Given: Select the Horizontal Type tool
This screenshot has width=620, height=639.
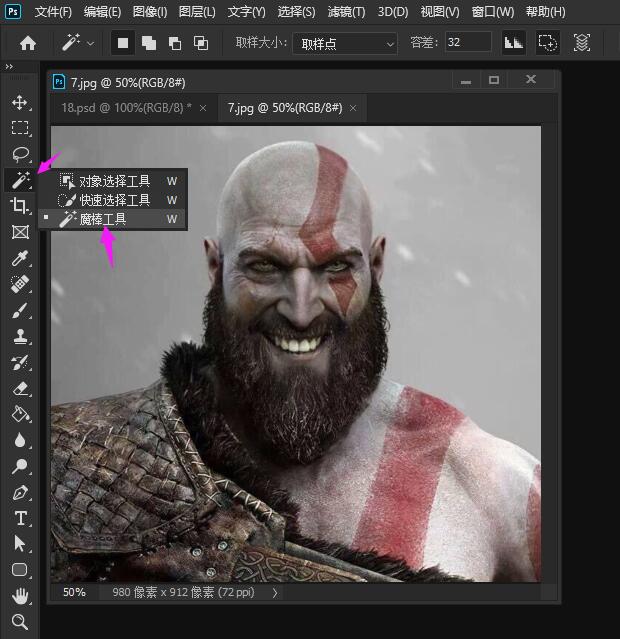Looking at the screenshot, I should (20, 518).
